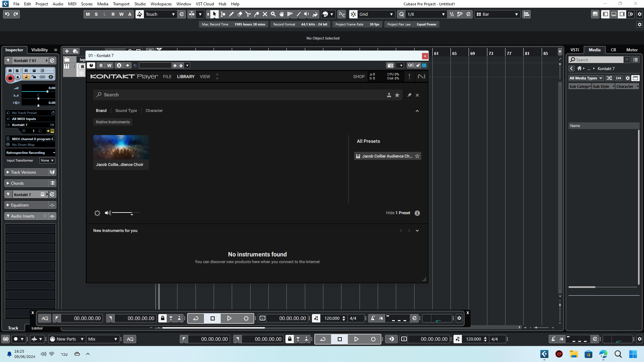Screen dimensions: 644x362
Task: Expand the Chords inspector section
Action: [8, 183]
